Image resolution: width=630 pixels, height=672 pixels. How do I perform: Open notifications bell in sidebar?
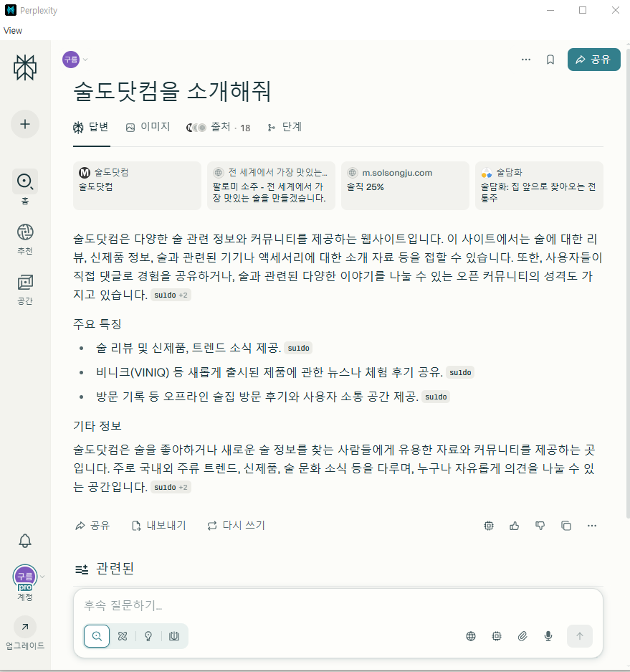pos(25,541)
